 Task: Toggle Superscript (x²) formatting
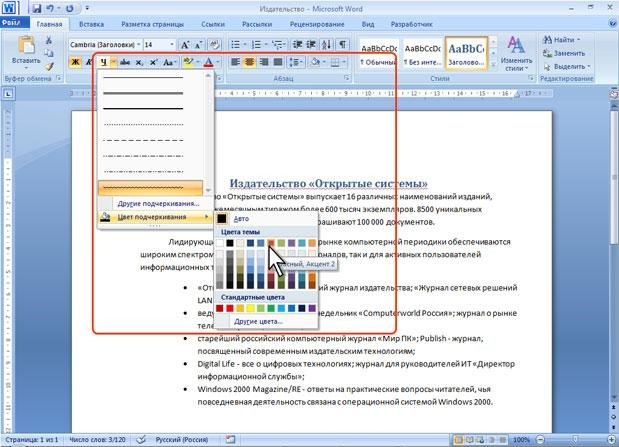[154, 62]
